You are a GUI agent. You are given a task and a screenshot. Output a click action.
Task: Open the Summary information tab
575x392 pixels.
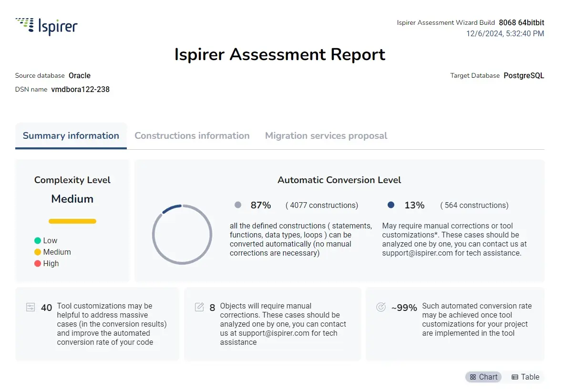pos(71,136)
